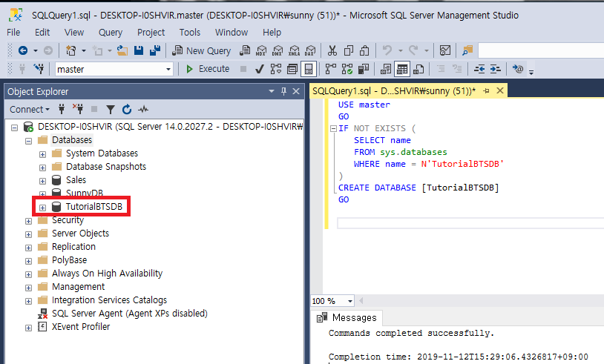The image size is (604, 364).
Task: Click the toolbar search input field
Action: [x=541, y=50]
